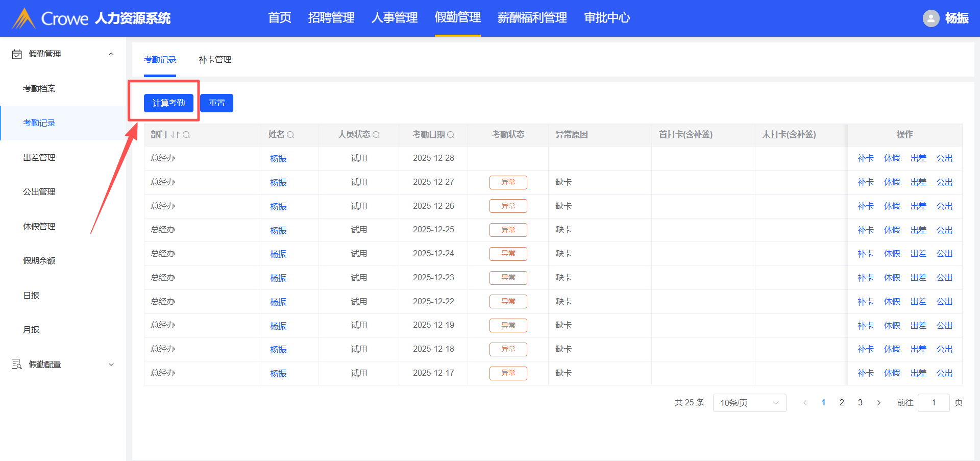Open the 人员状态 column filter search icon
Image resolution: width=980 pixels, height=461 pixels.
(x=376, y=135)
